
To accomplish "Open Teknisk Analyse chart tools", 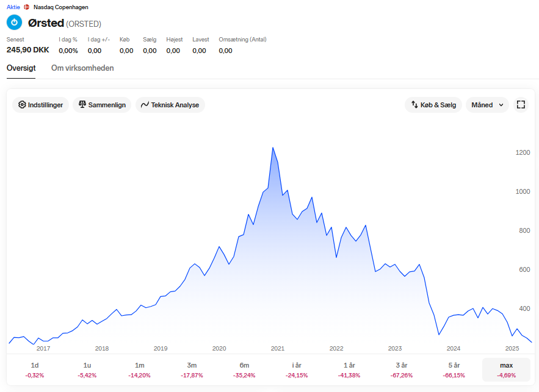I will [x=170, y=105].
